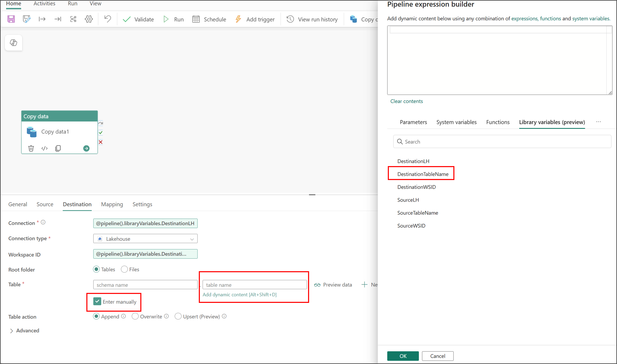The image size is (617, 364).
Task: Open the Copilot icon on canvas
Action: tap(13, 43)
